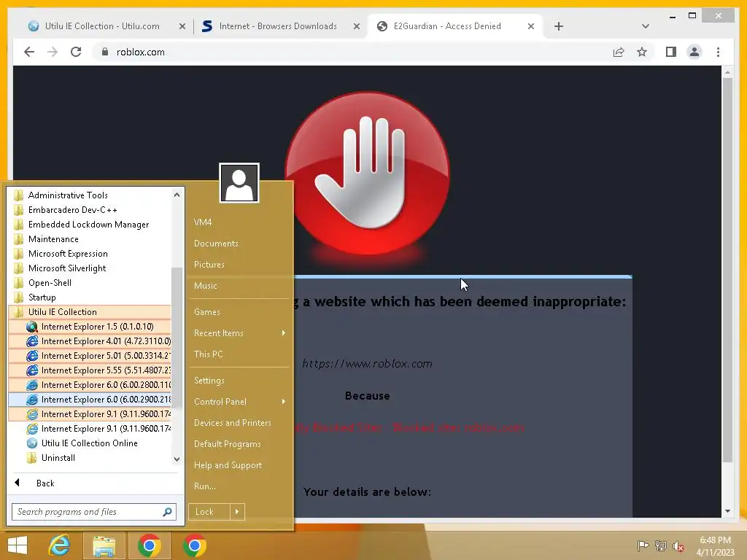
Task: Open Internet Explorer from taskbar
Action: point(60,545)
